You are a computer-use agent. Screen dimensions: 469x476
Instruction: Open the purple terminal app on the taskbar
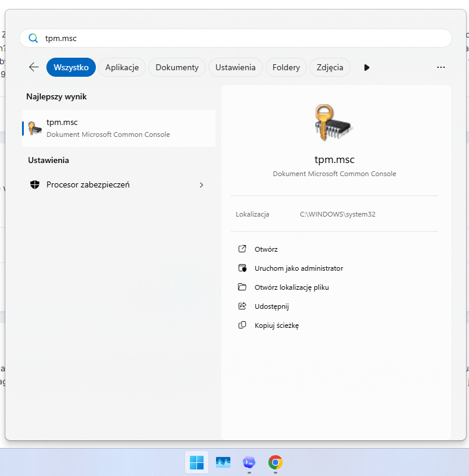click(249, 462)
